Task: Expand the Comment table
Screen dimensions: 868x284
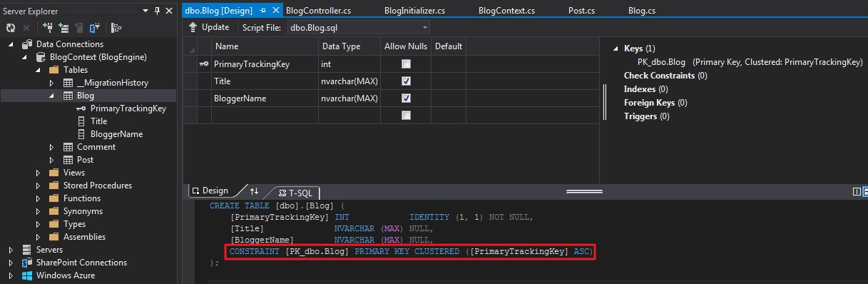Action: pos(51,147)
